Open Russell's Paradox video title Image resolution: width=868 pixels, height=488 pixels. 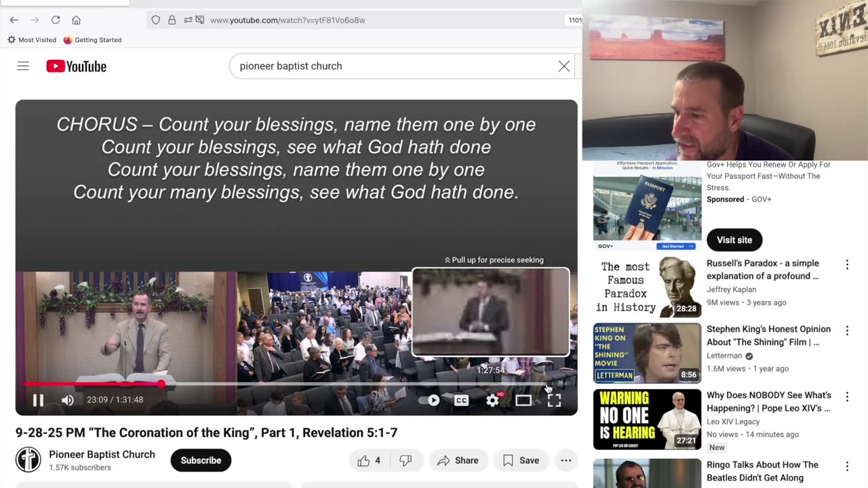click(x=763, y=270)
